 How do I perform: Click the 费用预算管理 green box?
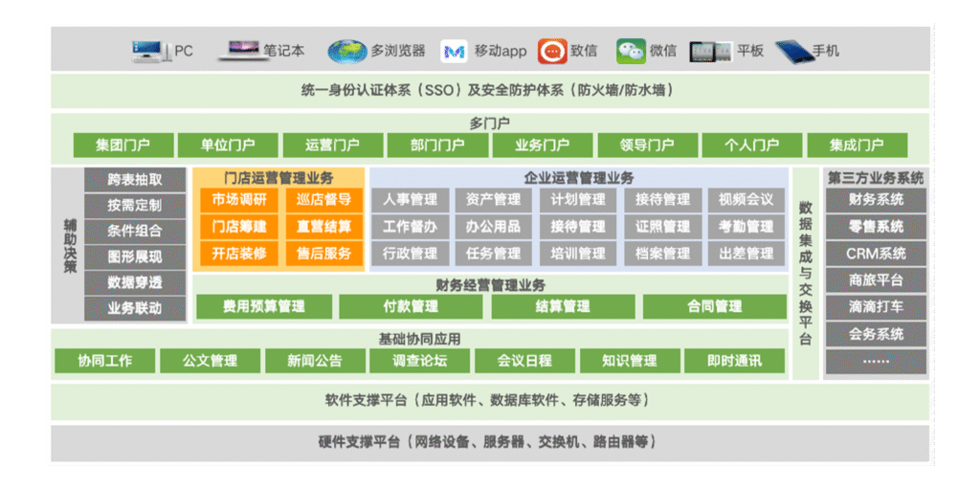(264, 307)
